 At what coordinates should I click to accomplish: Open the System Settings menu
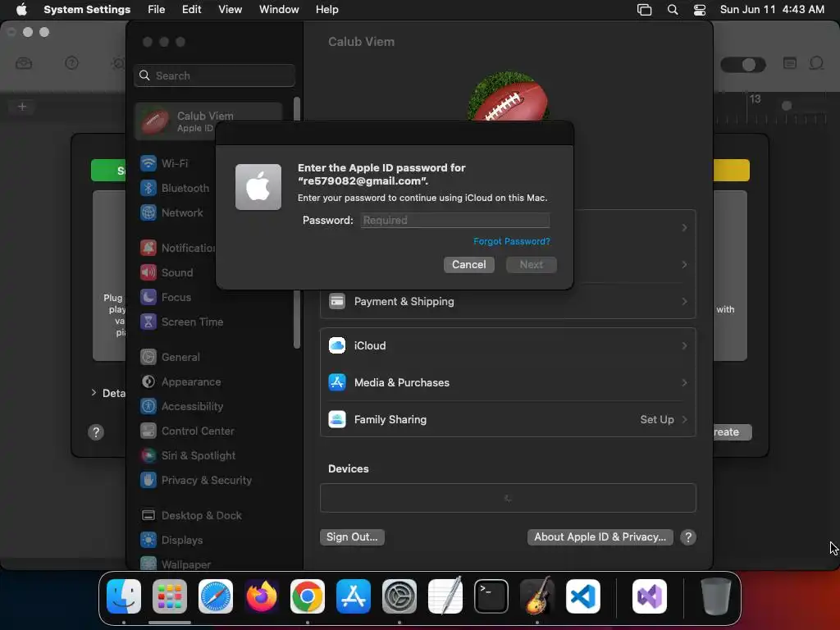pyautogui.click(x=87, y=10)
